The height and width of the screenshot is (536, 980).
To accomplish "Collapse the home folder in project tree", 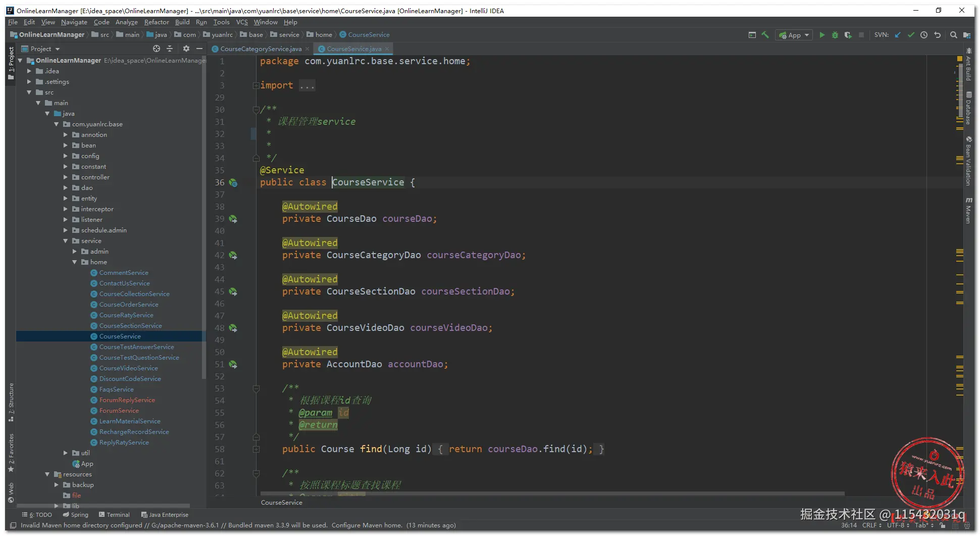I will click(x=75, y=262).
